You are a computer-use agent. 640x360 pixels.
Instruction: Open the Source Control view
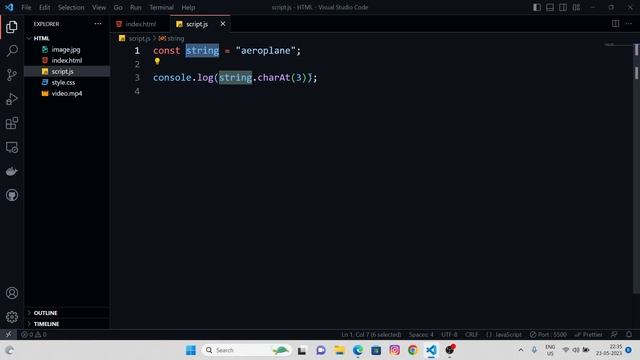point(12,75)
